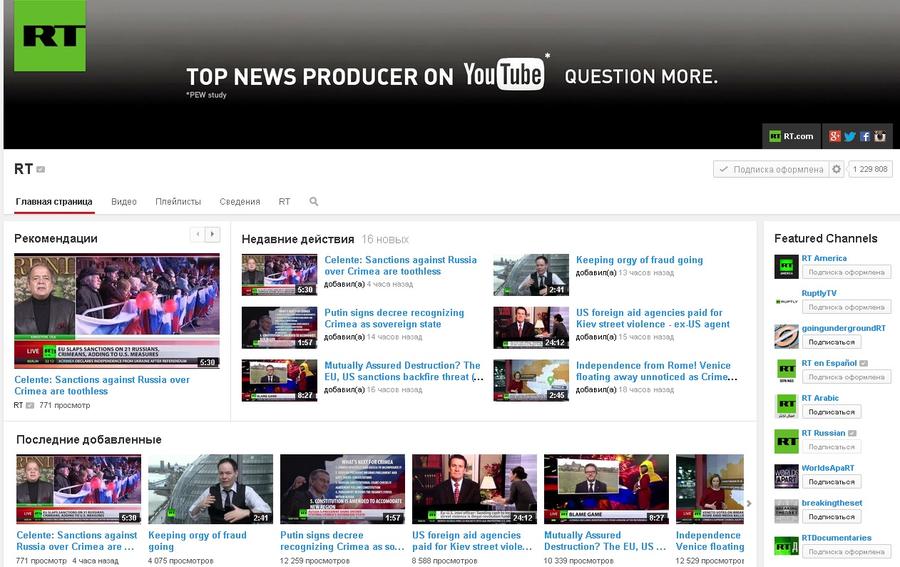Screen dimensions: 900x567
Task: Toggle the RT channel subscription button
Action: 770,169
